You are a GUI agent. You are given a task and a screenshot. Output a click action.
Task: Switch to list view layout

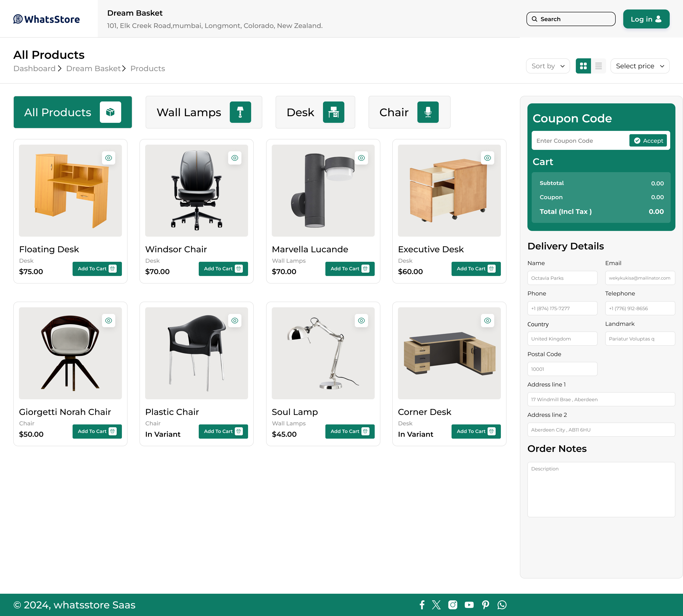598,66
